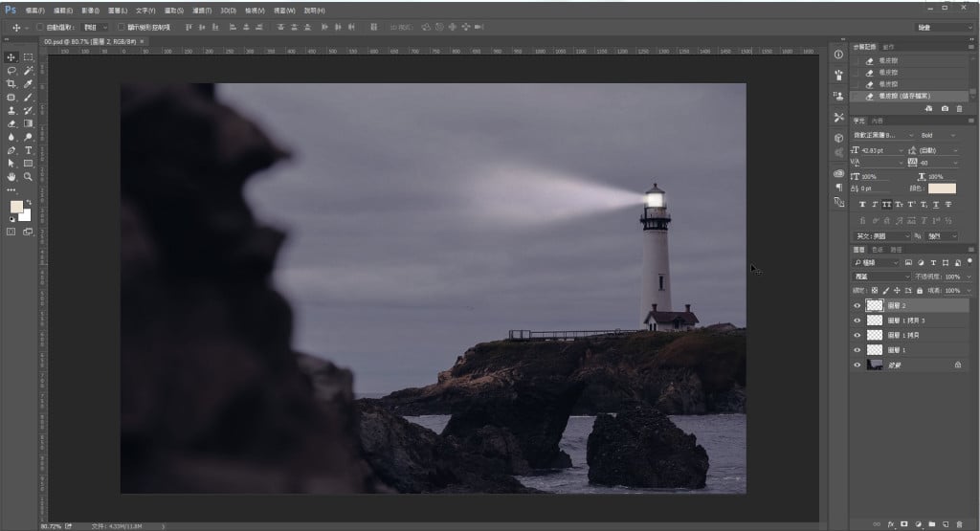Hide layer 圖層 2 with eye icon
The width and height of the screenshot is (980, 531).
click(857, 305)
